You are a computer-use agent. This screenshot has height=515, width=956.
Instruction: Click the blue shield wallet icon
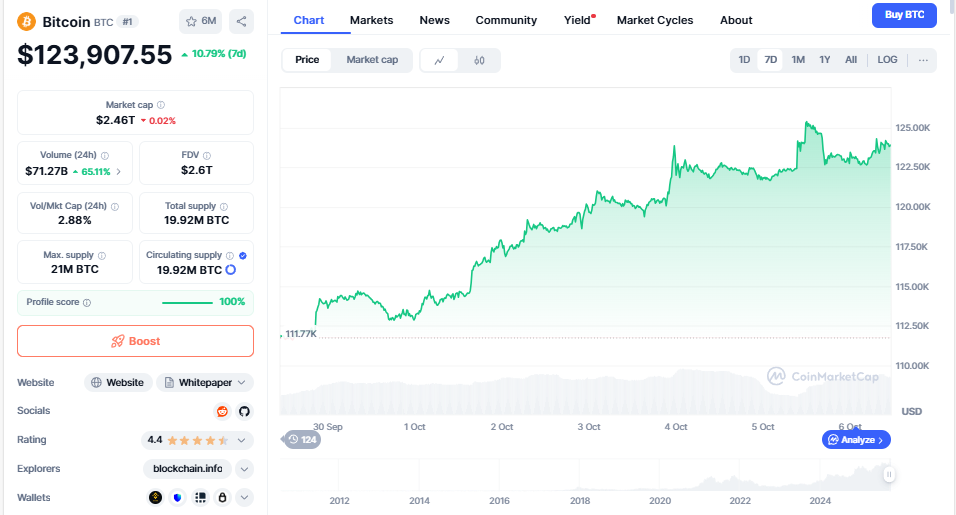[178, 497]
